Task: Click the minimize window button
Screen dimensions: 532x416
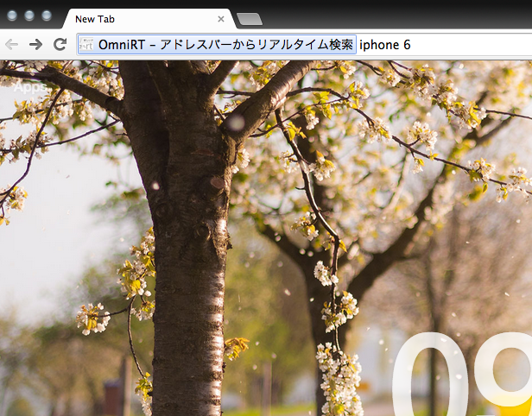Action: (29, 16)
